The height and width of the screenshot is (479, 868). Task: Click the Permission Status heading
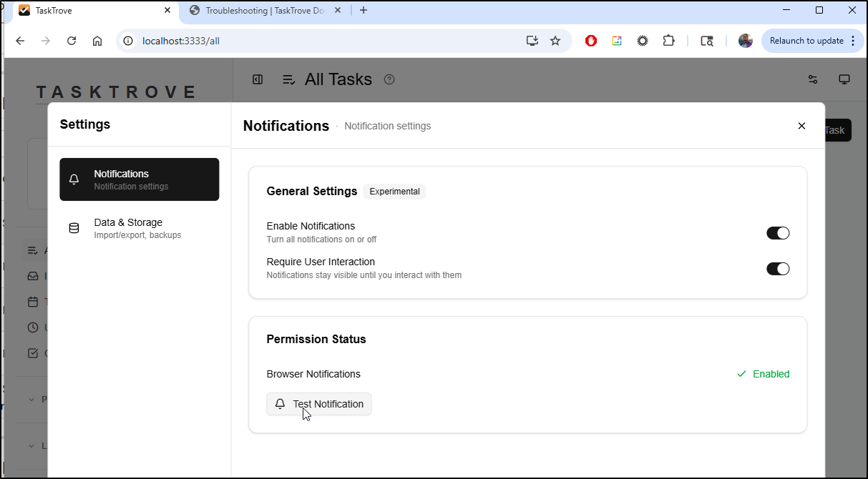point(316,339)
